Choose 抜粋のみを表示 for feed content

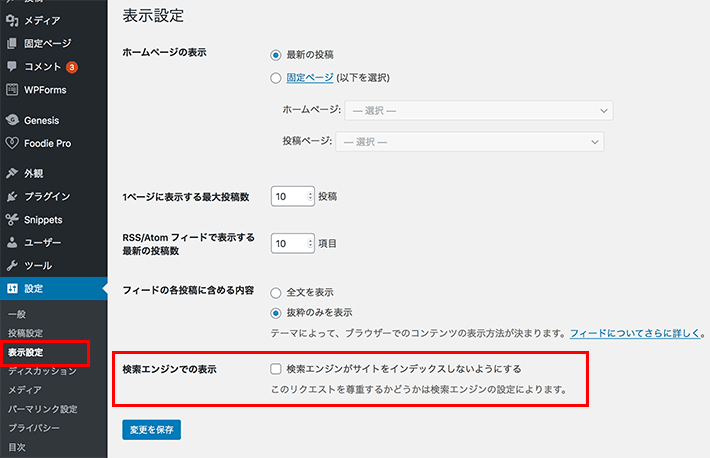pos(275,313)
